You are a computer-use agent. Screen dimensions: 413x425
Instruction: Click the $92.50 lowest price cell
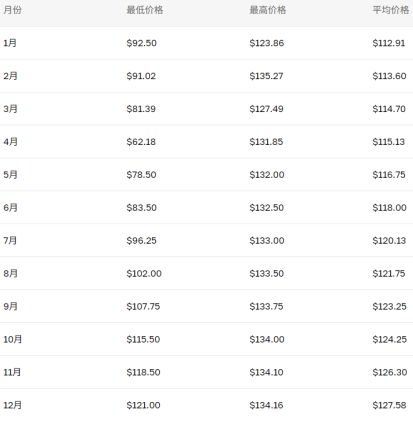pos(141,43)
